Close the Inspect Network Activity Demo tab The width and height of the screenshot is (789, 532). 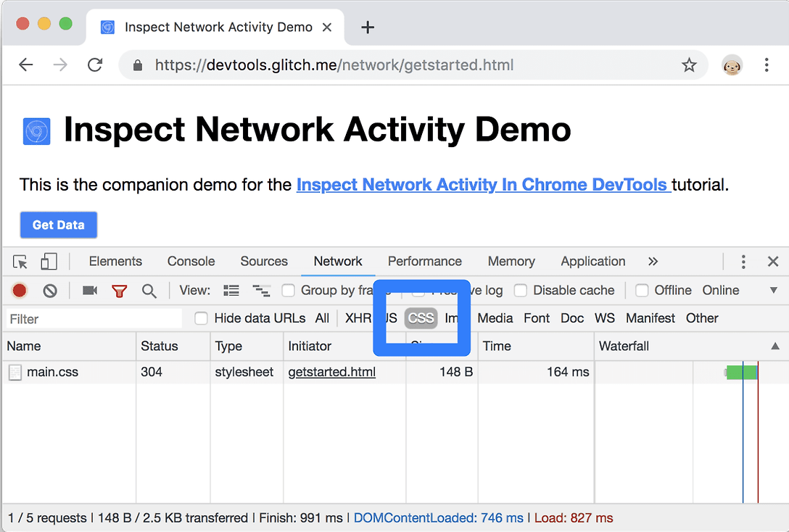[327, 27]
